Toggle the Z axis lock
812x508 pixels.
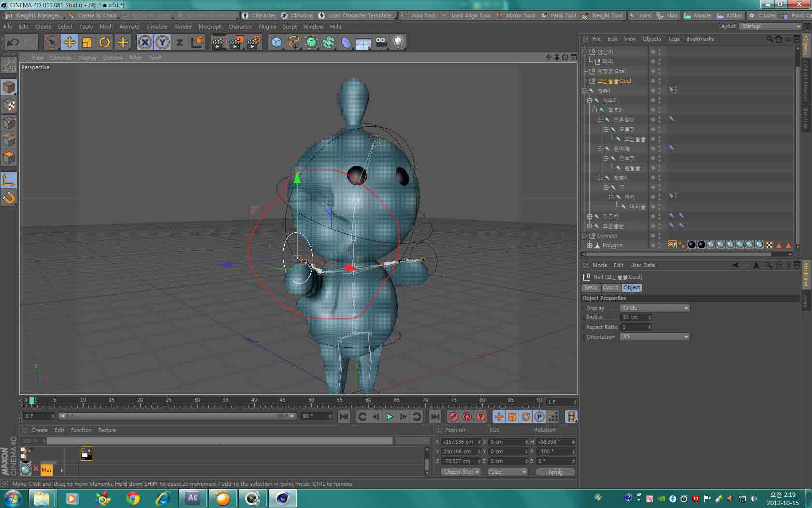(x=180, y=43)
